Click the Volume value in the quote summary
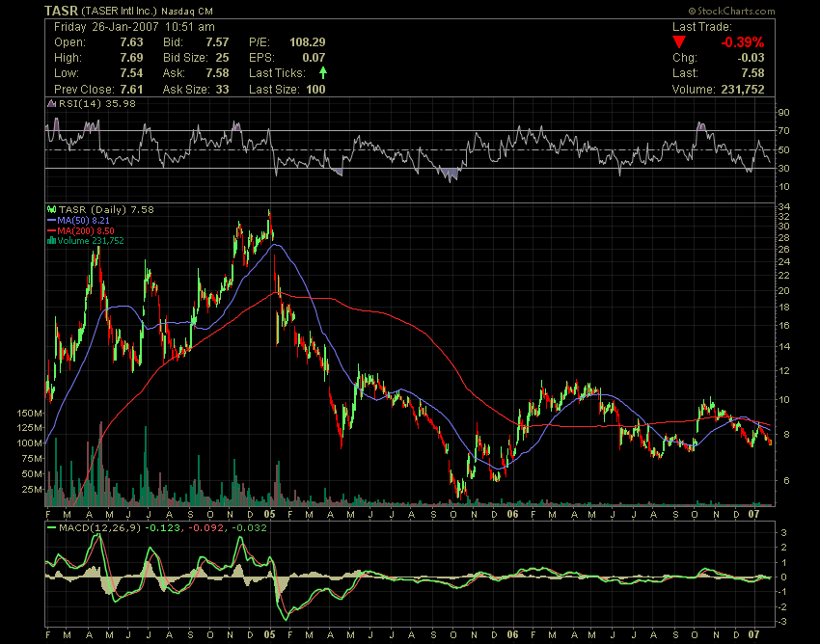 743,90
